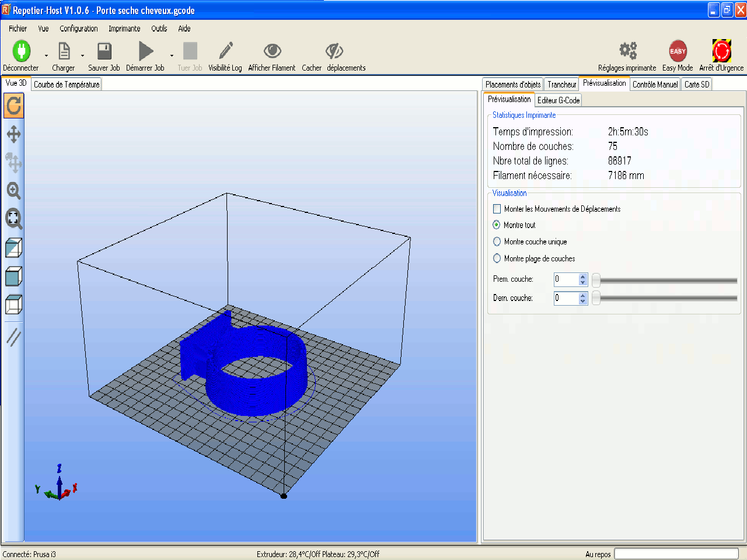The height and width of the screenshot is (560, 747).
Task: Open Réglages imprimante gears icon
Action: click(627, 51)
